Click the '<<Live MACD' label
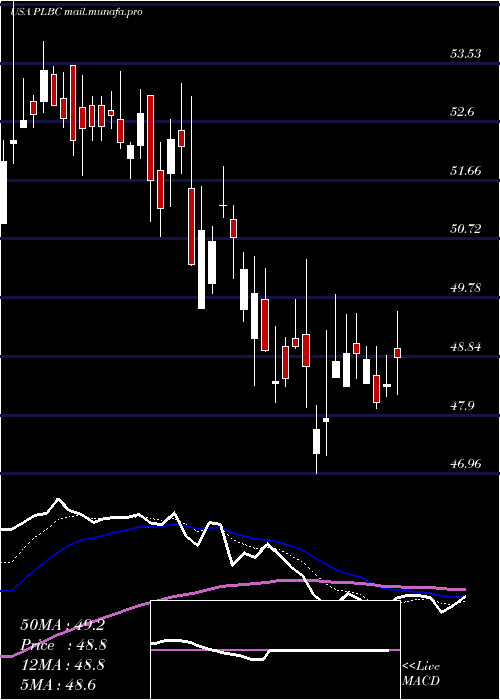Screen dimensions: 500x700 (421, 674)
